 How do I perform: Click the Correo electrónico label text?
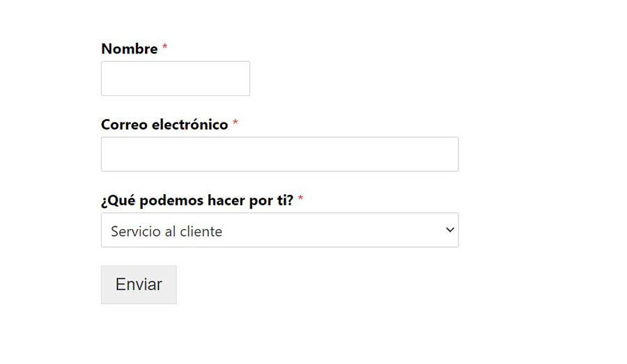coord(164,125)
